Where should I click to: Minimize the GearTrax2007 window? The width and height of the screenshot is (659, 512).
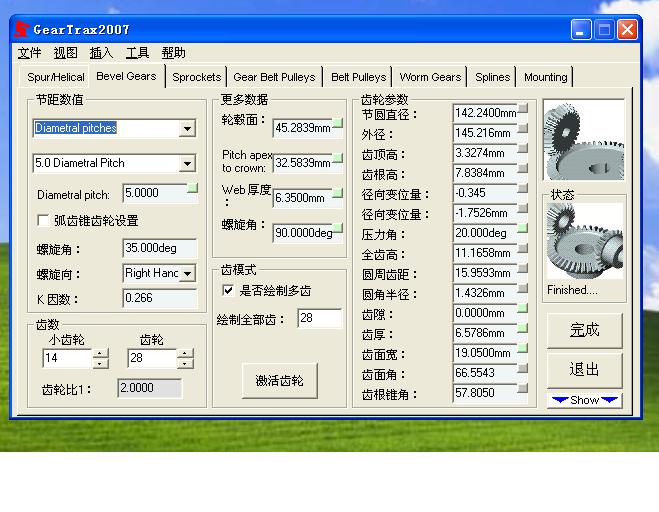(x=581, y=30)
